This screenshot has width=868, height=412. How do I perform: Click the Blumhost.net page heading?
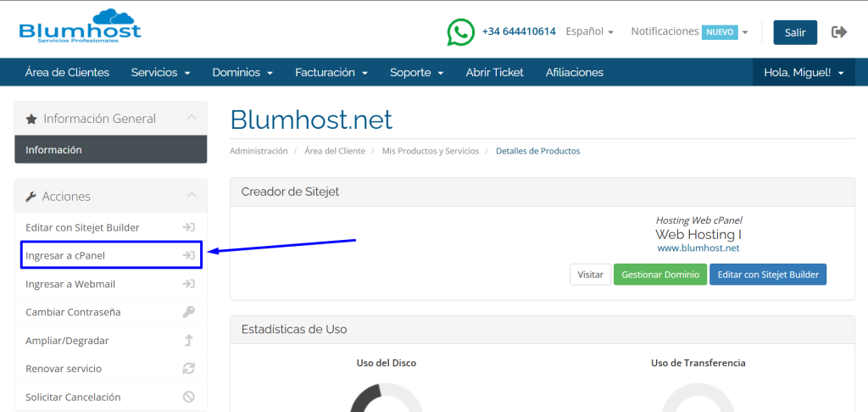[x=311, y=120]
